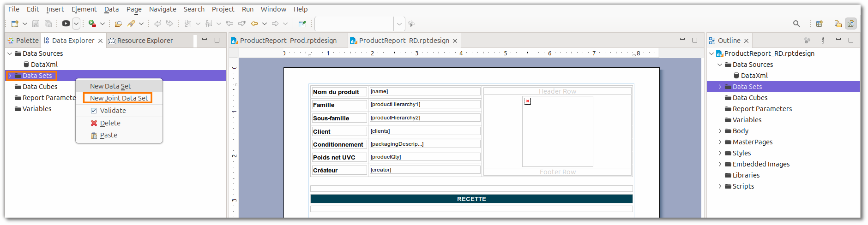Switch to the Resource perspective icon
Screen dimensions: 868x225
click(838, 24)
